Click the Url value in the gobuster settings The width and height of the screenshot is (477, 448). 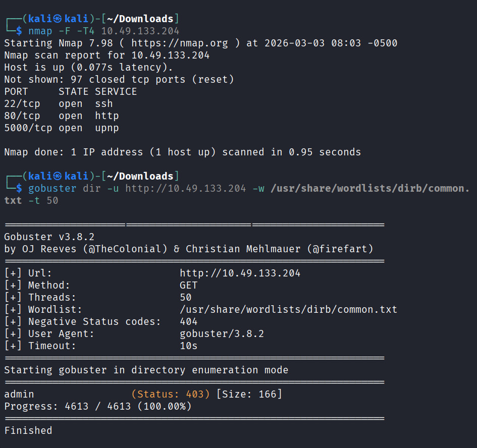pyautogui.click(x=240, y=273)
